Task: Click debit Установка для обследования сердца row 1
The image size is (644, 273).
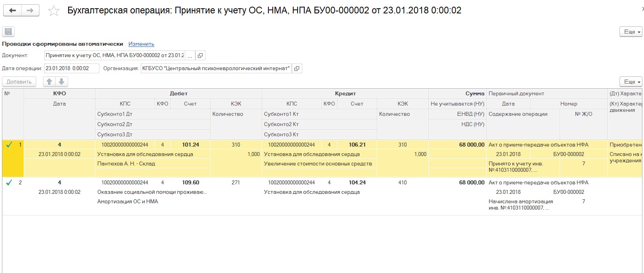Action: pos(153,154)
